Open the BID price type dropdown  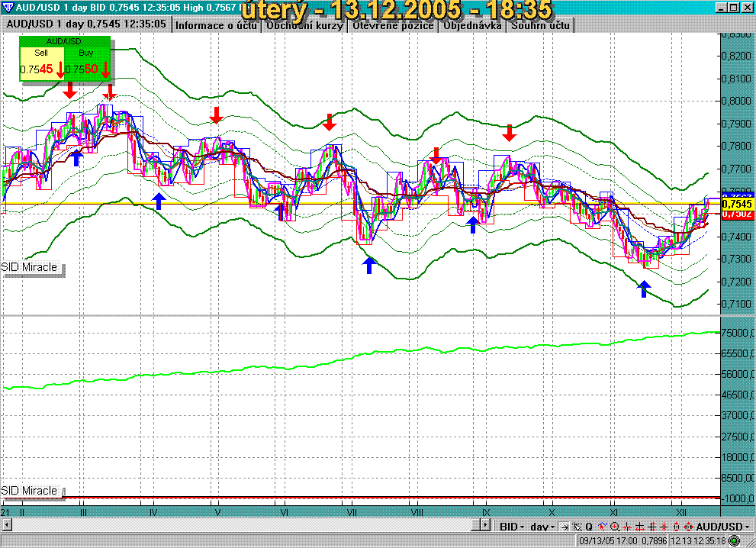click(512, 527)
